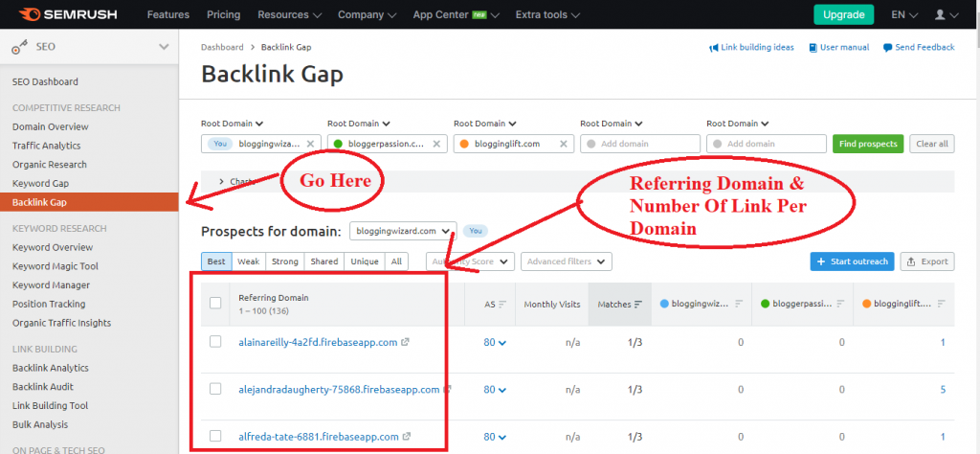Open the Advanced filters dropdown
Screen dimensions: 980x454
(567, 261)
